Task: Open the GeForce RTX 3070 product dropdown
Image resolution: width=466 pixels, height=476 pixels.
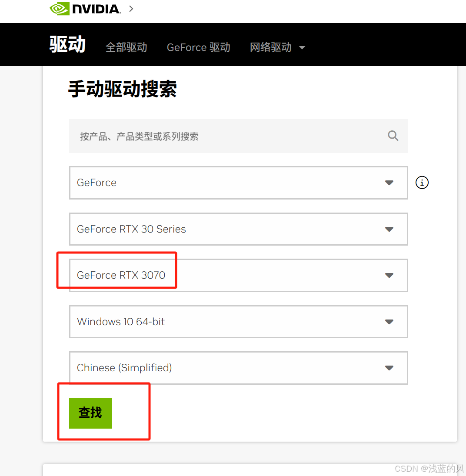Action: (238, 275)
